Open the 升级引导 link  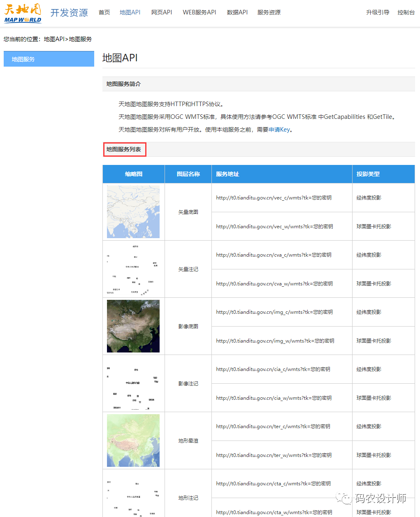[378, 12]
